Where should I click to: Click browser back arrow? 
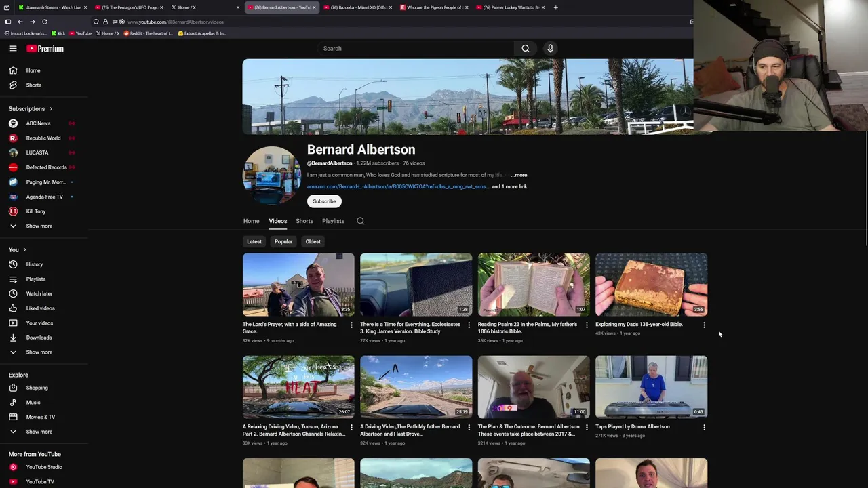(20, 22)
